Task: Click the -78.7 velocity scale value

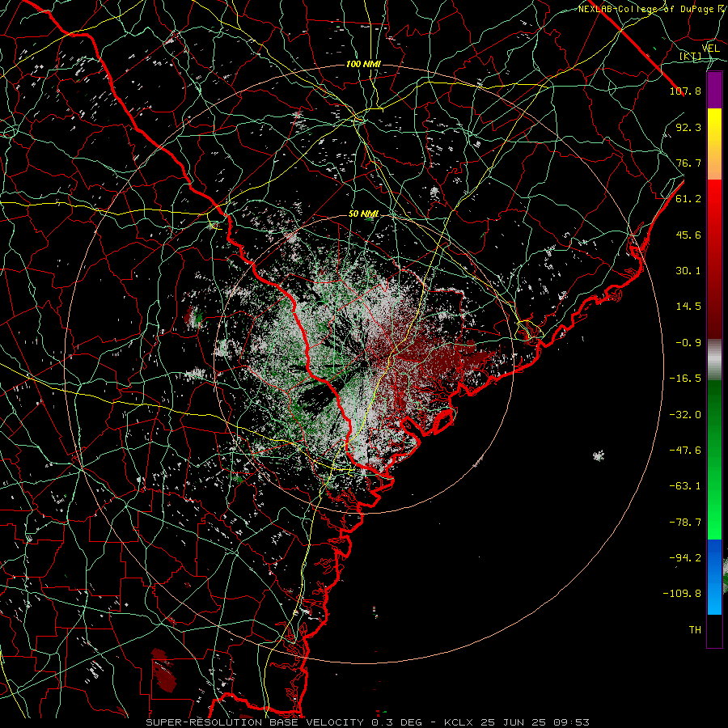Action: pos(685,523)
